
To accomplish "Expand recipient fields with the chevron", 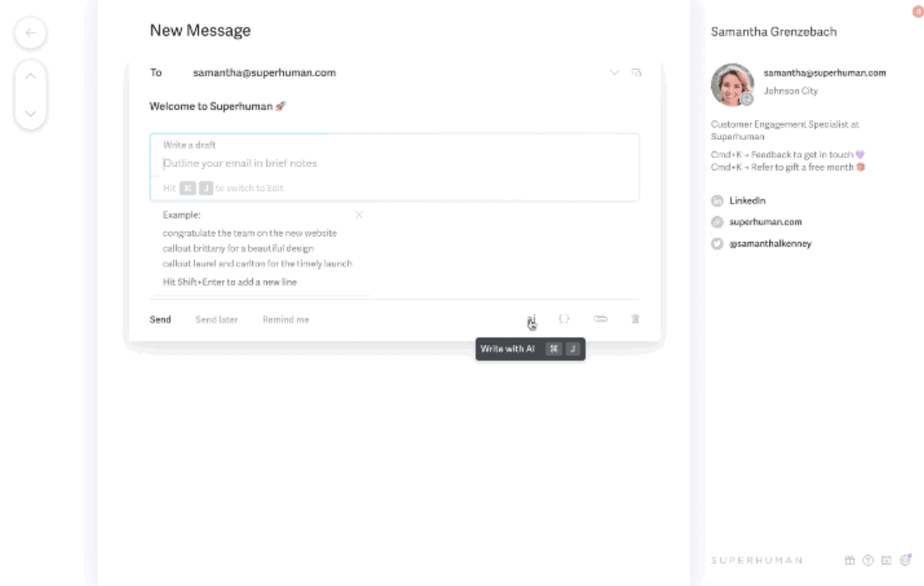I will point(614,73).
